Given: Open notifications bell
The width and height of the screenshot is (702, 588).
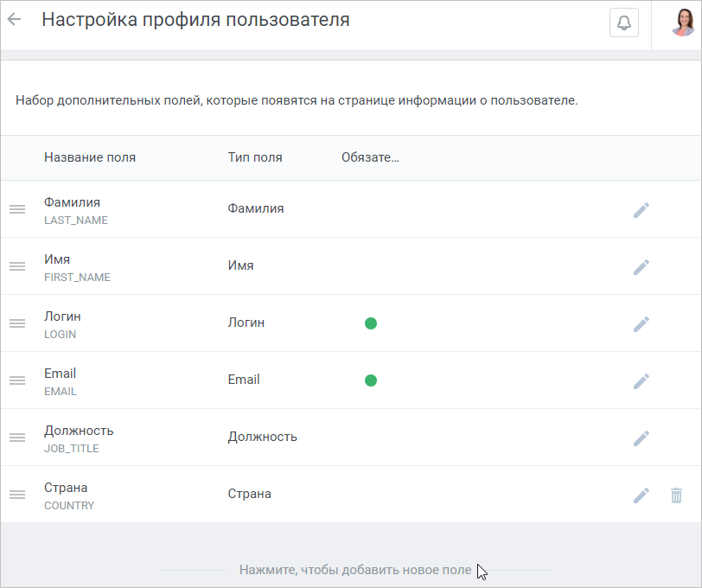Looking at the screenshot, I should tap(623, 22).
